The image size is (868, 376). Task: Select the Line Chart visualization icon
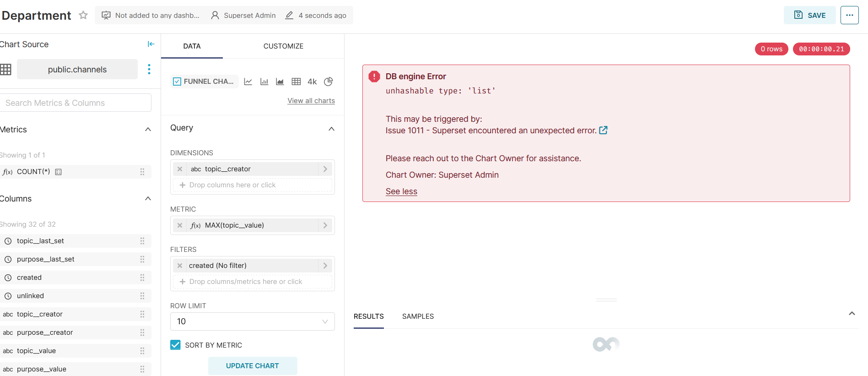pos(248,81)
